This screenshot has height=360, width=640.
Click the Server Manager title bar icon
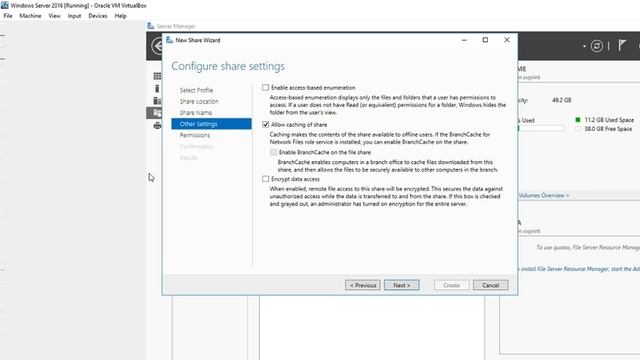point(151,26)
